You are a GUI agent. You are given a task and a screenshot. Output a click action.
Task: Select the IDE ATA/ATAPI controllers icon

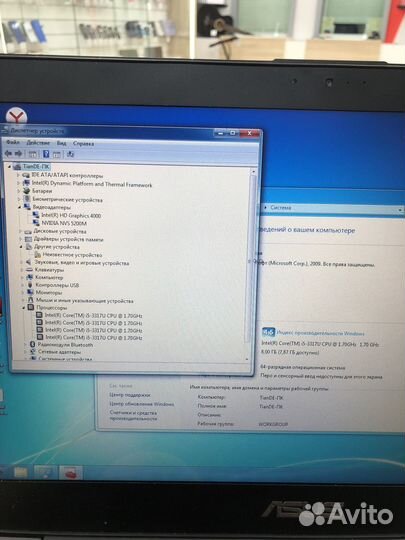[26, 176]
